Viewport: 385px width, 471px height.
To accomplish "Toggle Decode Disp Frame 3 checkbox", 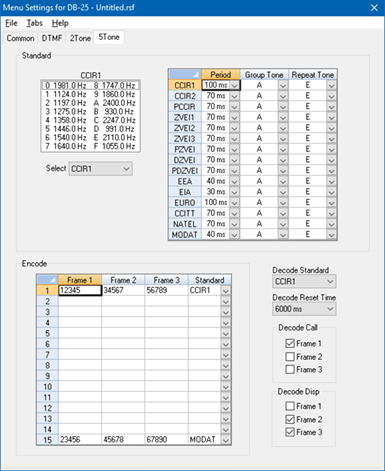I will pyautogui.click(x=290, y=432).
